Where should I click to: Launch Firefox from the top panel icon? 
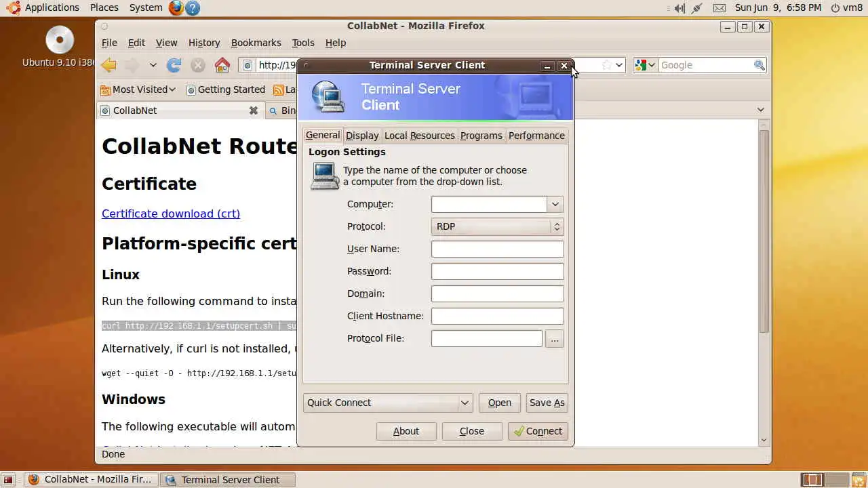tap(176, 7)
